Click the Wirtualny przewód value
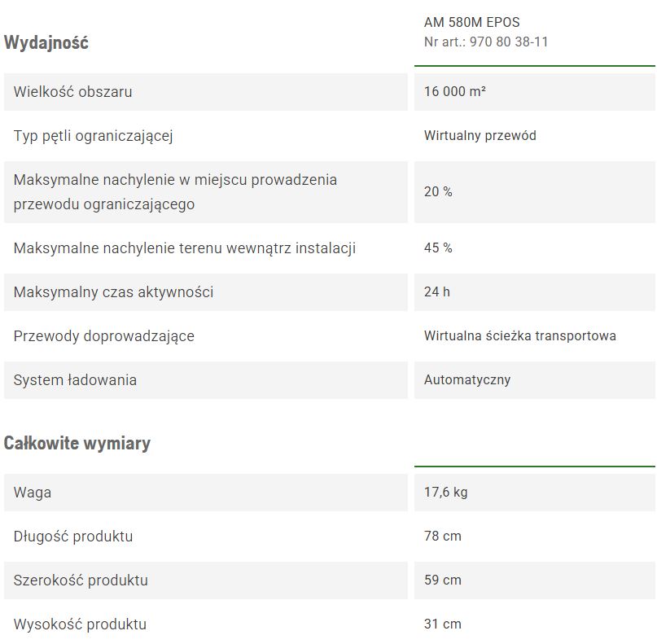Screen dimensions: 657x644 click(480, 136)
